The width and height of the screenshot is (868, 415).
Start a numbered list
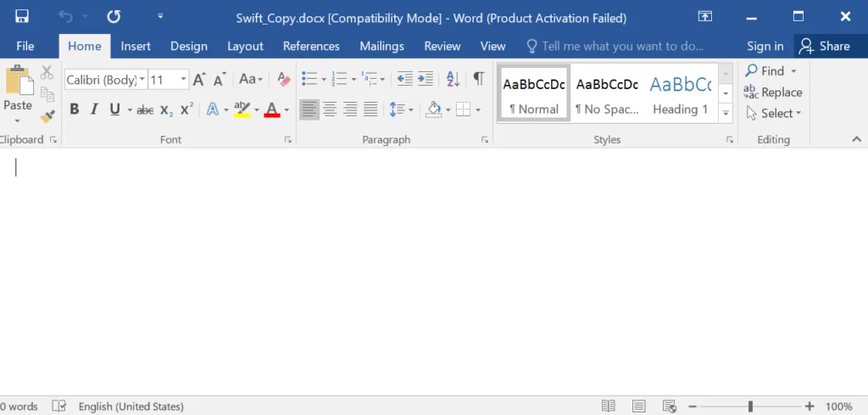click(338, 79)
